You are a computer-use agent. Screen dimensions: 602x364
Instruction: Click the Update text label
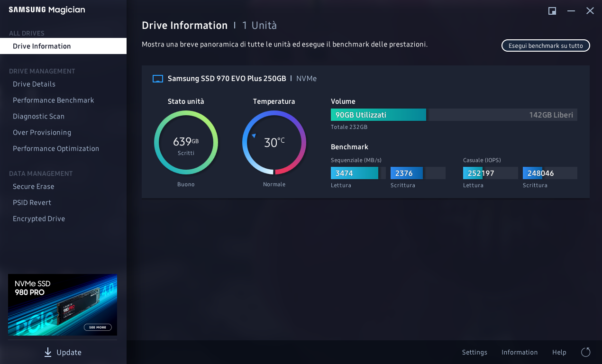click(69, 352)
